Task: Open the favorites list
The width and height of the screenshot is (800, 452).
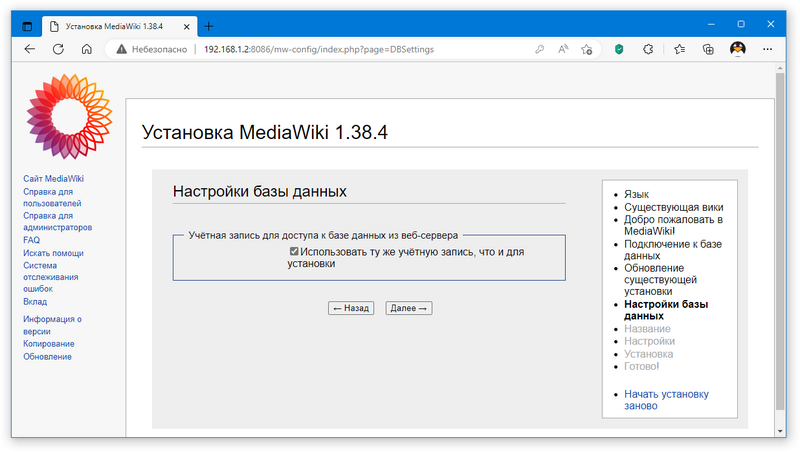Action: [x=679, y=49]
